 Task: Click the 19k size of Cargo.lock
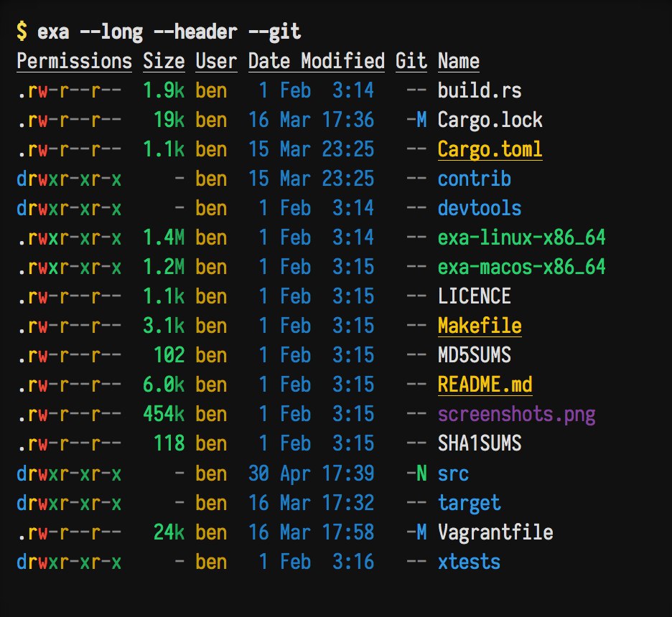click(x=169, y=120)
